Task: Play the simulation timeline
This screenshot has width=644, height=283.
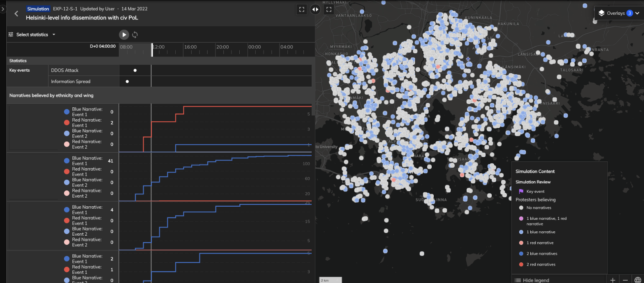Action: [x=124, y=35]
